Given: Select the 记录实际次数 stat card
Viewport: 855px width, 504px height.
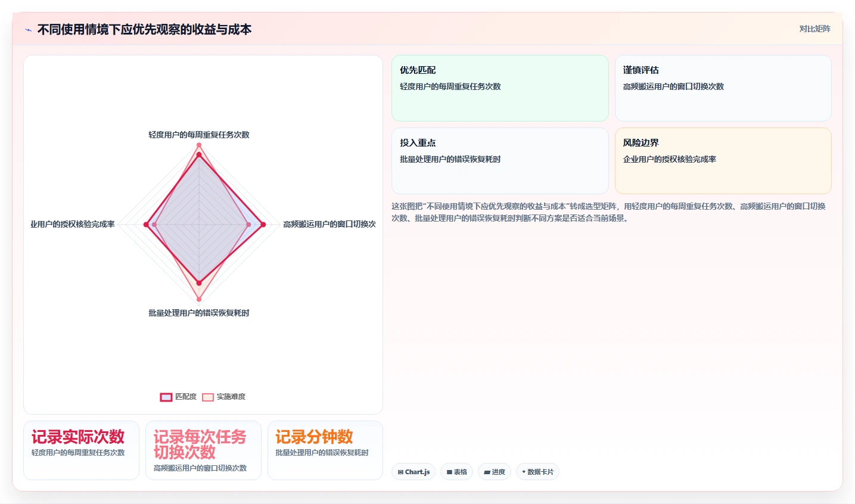Looking at the screenshot, I should [81, 450].
